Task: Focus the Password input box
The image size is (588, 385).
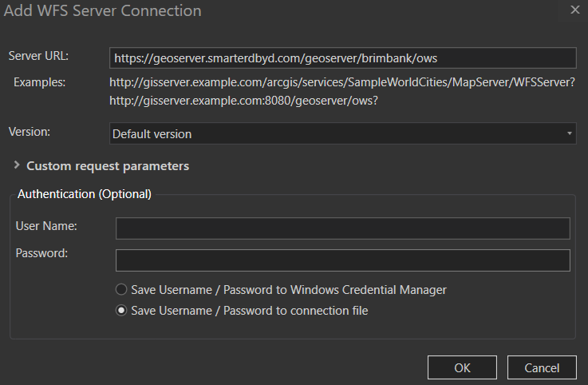Action: tap(342, 260)
